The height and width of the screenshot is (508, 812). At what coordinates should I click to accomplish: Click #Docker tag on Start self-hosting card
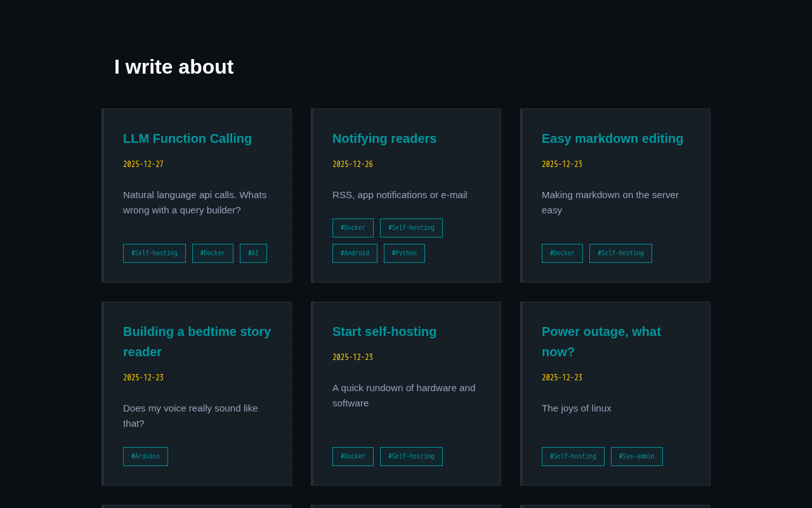353,457
